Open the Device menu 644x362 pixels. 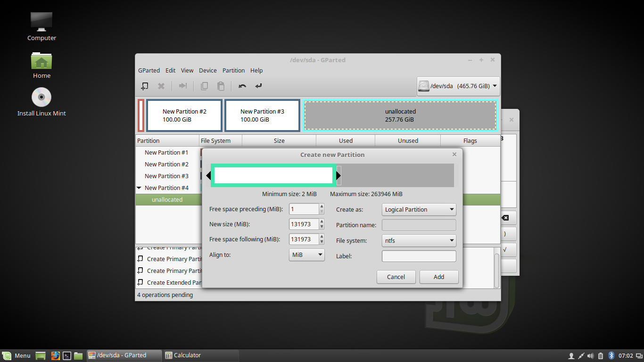[x=207, y=70]
